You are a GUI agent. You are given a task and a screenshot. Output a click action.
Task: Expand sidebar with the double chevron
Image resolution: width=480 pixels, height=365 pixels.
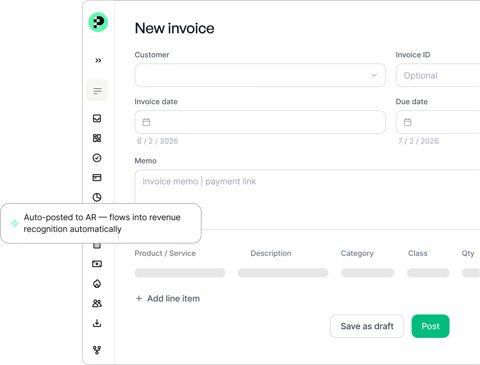pos(98,60)
